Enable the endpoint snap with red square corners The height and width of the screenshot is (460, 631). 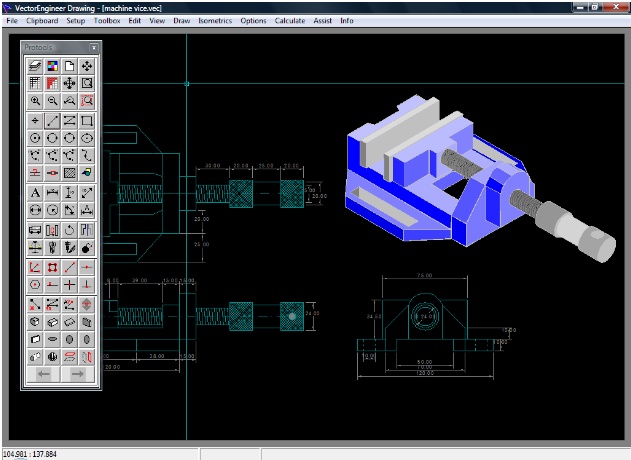pos(52,268)
